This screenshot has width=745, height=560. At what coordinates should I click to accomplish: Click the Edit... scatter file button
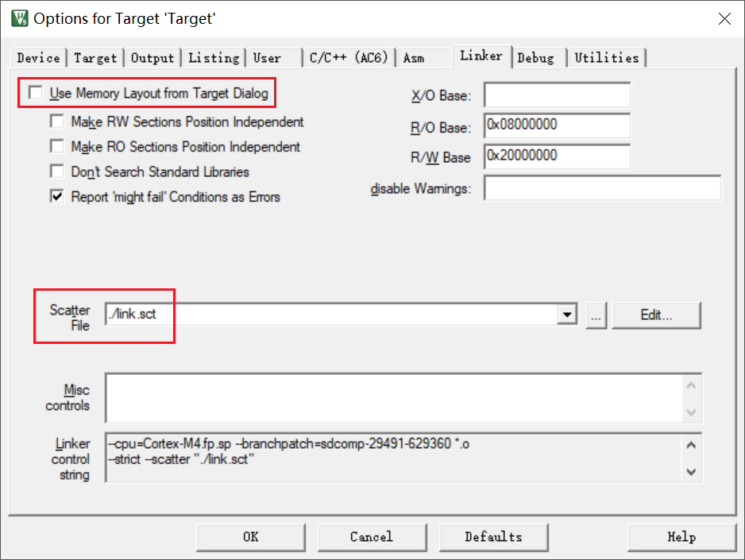(657, 315)
